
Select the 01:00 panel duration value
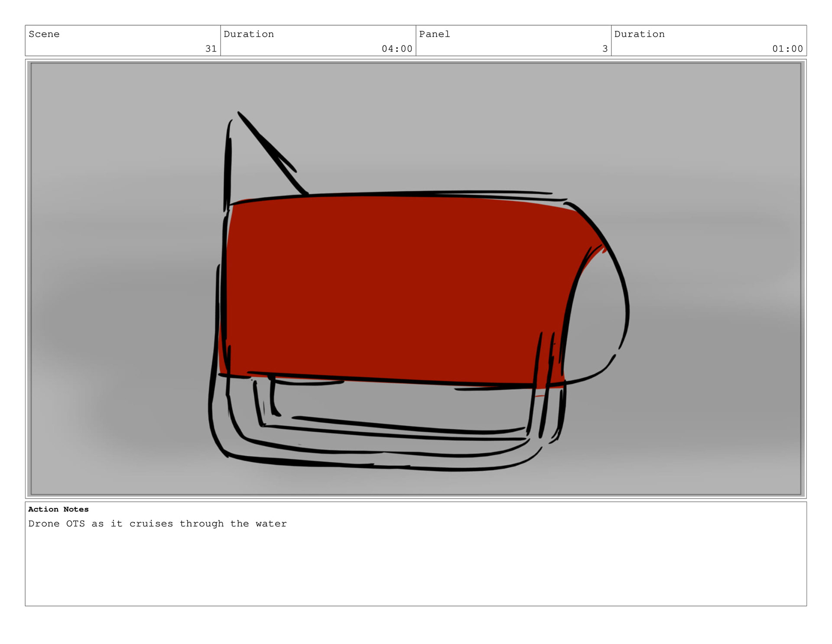[x=787, y=49]
